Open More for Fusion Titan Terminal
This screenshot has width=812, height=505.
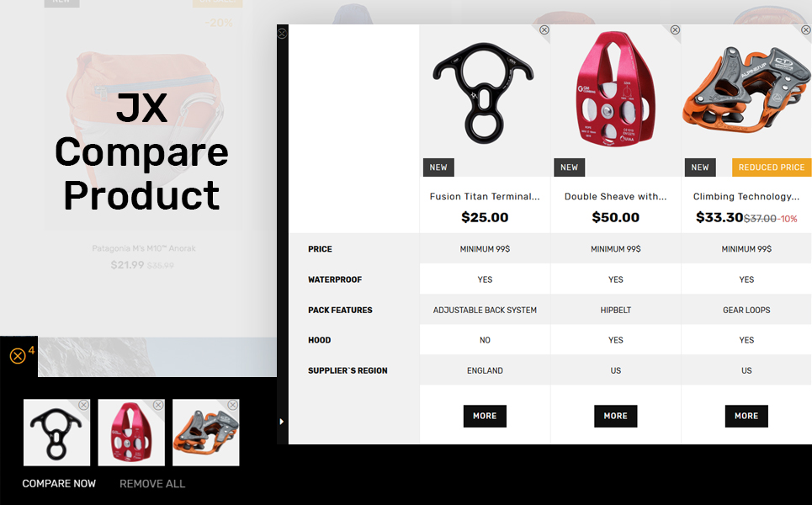click(x=485, y=416)
